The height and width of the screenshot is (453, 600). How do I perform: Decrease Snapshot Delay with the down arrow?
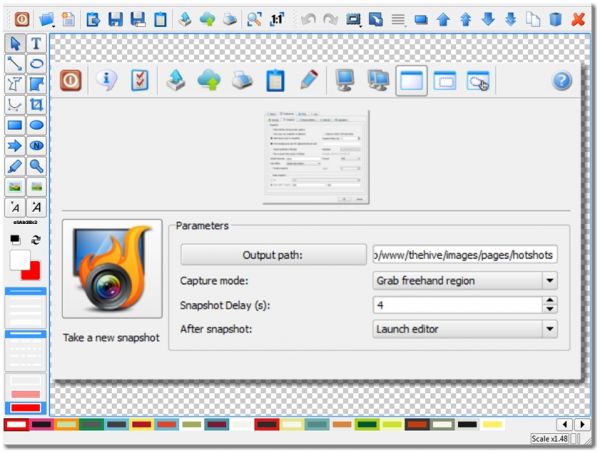550,309
